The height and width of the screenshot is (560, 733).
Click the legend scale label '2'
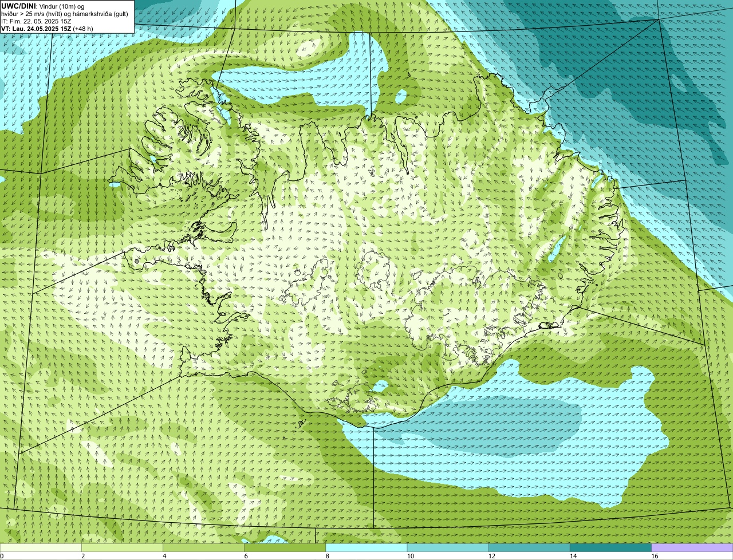[x=83, y=556]
